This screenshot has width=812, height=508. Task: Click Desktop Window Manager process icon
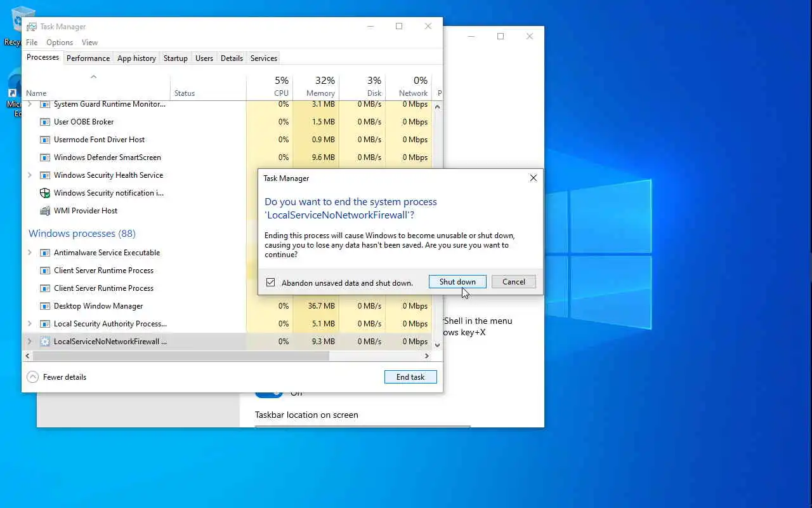[x=45, y=306]
